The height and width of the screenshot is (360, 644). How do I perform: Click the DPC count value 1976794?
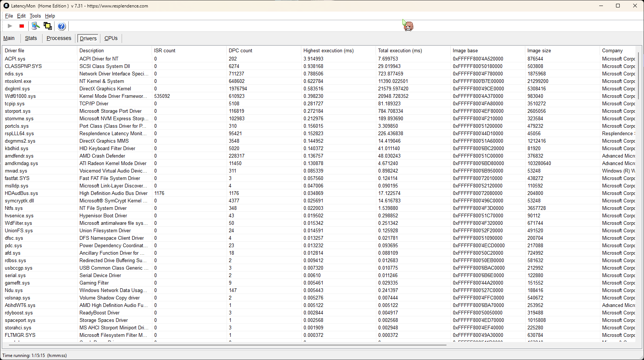(238, 89)
